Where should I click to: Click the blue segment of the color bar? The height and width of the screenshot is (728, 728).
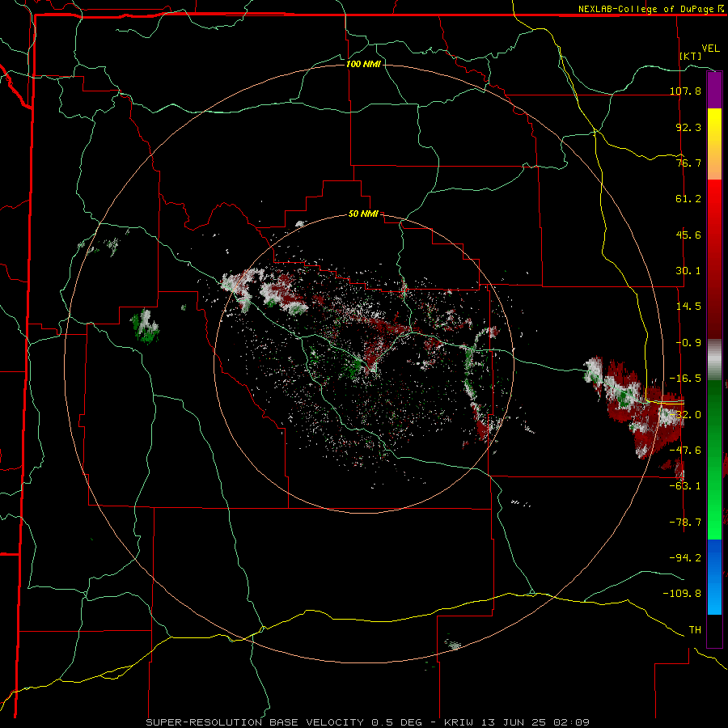[x=714, y=577]
